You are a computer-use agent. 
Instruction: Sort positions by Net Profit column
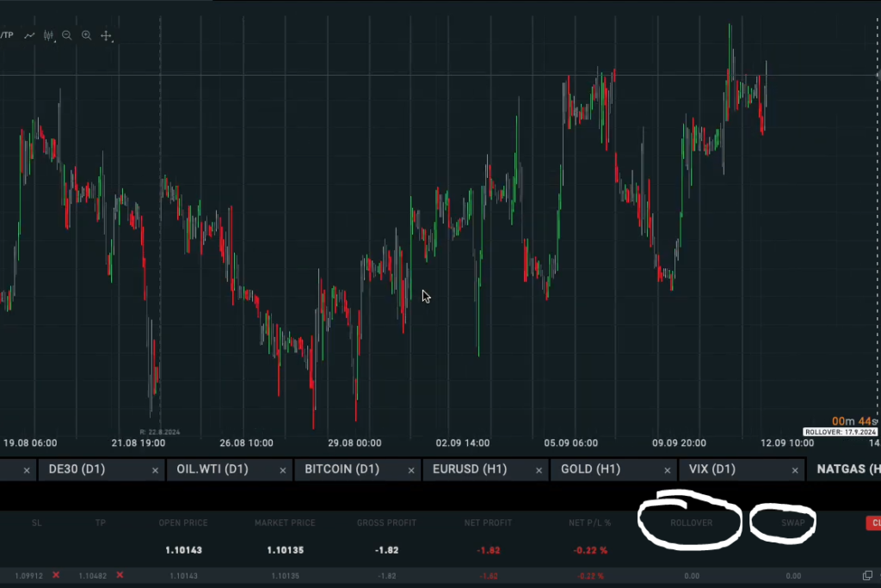click(490, 523)
